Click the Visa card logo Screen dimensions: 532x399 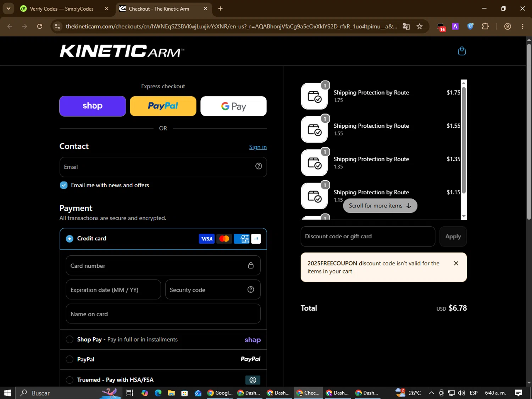(207, 239)
